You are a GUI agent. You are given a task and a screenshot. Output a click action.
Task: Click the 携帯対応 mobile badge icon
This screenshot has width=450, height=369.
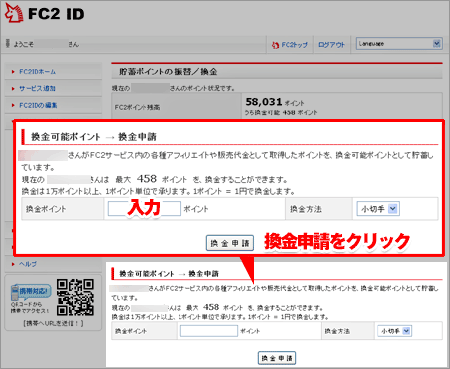click(31, 293)
